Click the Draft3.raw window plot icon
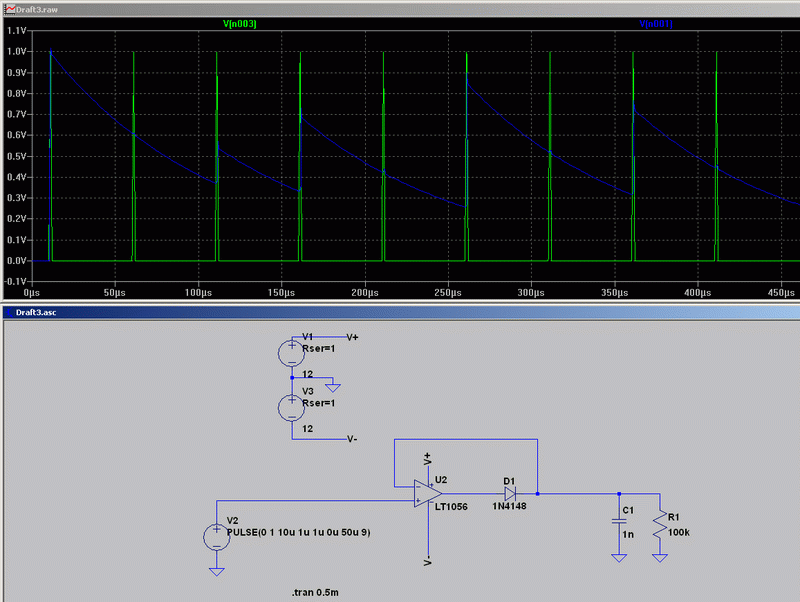The height and width of the screenshot is (602, 800). point(10,9)
